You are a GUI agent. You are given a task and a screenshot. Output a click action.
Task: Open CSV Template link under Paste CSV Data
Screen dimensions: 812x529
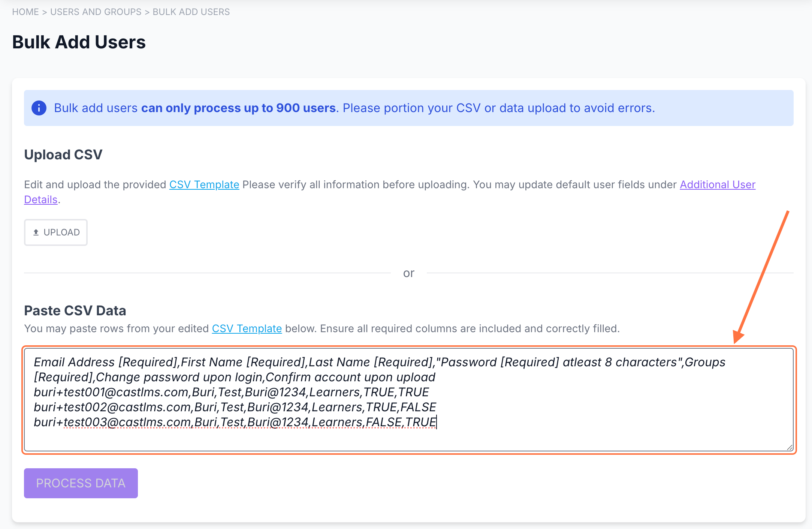[247, 329]
